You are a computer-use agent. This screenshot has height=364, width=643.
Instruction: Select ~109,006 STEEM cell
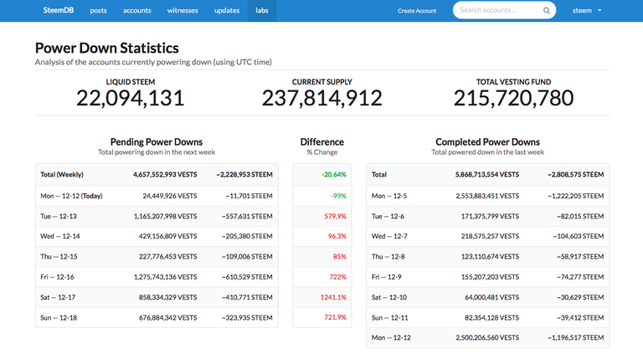[x=247, y=257]
